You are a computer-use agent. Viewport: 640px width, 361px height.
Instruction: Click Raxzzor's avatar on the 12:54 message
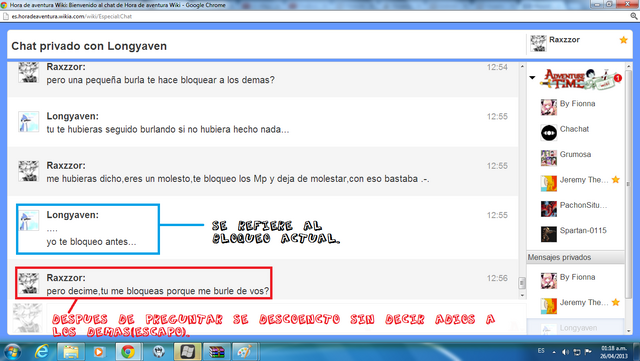click(29, 72)
